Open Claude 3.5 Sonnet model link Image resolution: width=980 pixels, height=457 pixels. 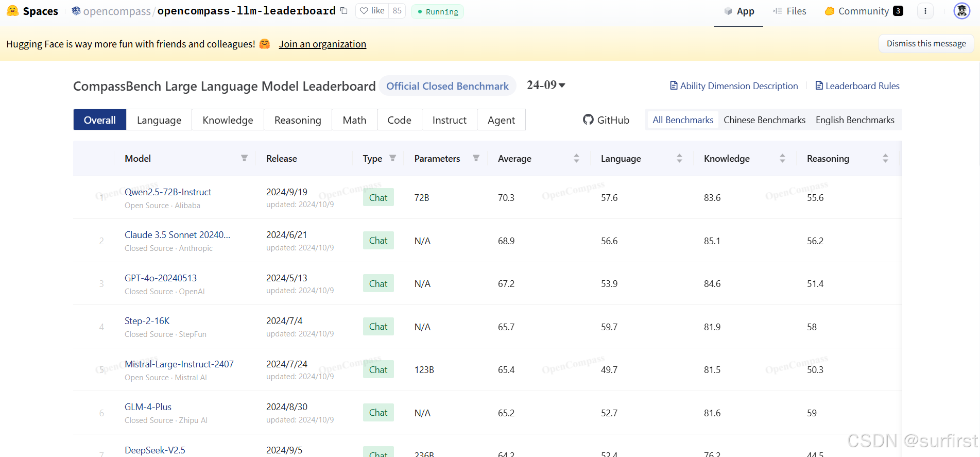coord(177,235)
